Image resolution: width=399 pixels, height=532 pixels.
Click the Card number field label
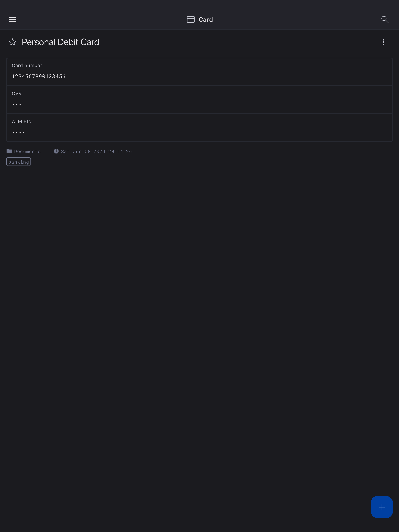(27, 65)
